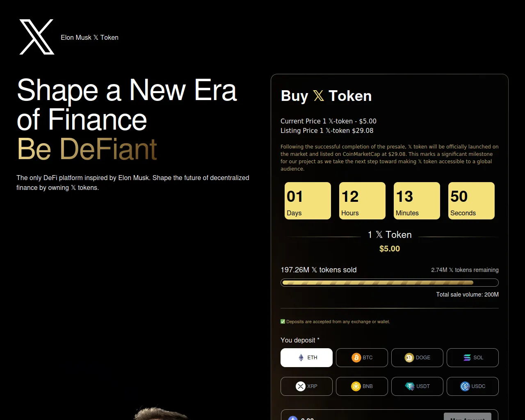The image size is (525, 420).
Task: Click the "Current Price 1 𝕏-token - $5.00" line
Action: click(329, 121)
